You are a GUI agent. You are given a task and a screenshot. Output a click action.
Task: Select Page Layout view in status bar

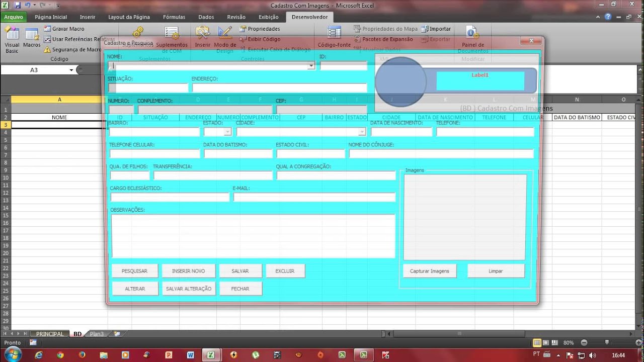[x=546, y=342]
